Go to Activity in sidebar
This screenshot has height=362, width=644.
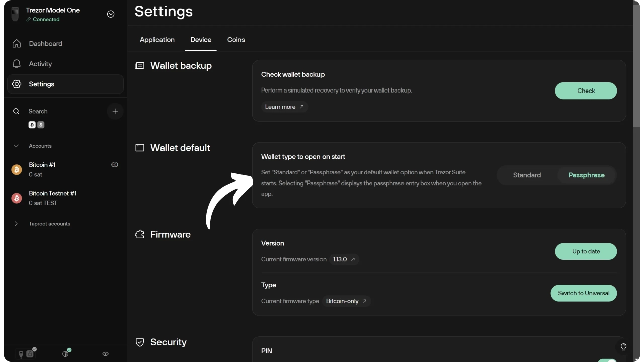(65, 64)
